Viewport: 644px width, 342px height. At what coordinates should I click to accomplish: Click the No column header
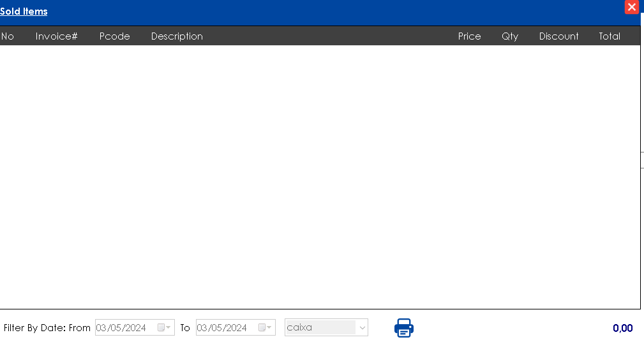point(8,36)
